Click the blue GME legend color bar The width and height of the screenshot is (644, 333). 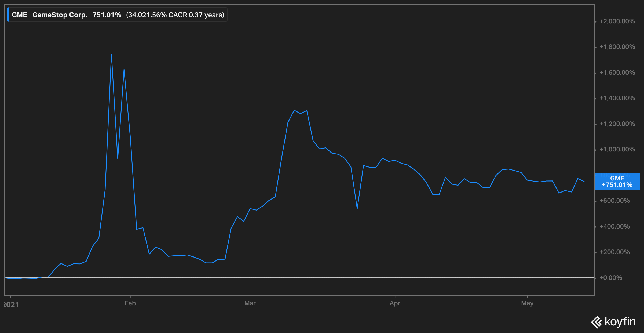(8, 15)
